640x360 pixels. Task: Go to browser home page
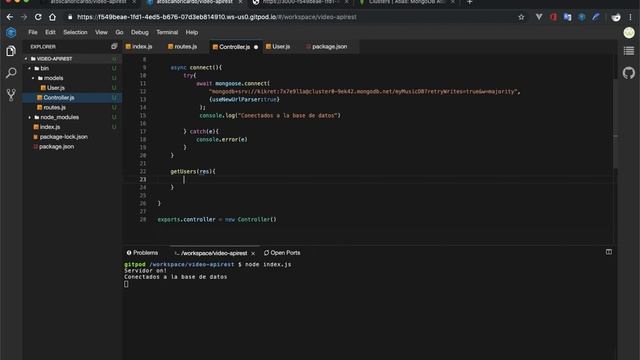[x=53, y=17]
